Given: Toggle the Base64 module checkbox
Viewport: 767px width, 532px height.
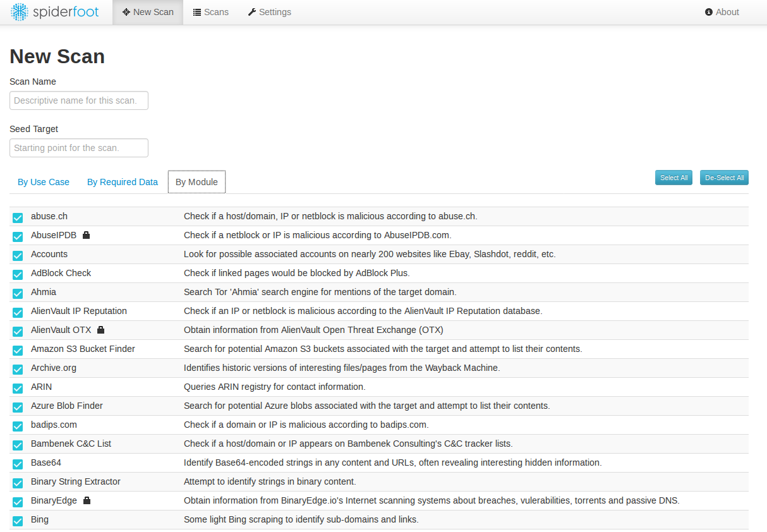Looking at the screenshot, I should click(17, 464).
